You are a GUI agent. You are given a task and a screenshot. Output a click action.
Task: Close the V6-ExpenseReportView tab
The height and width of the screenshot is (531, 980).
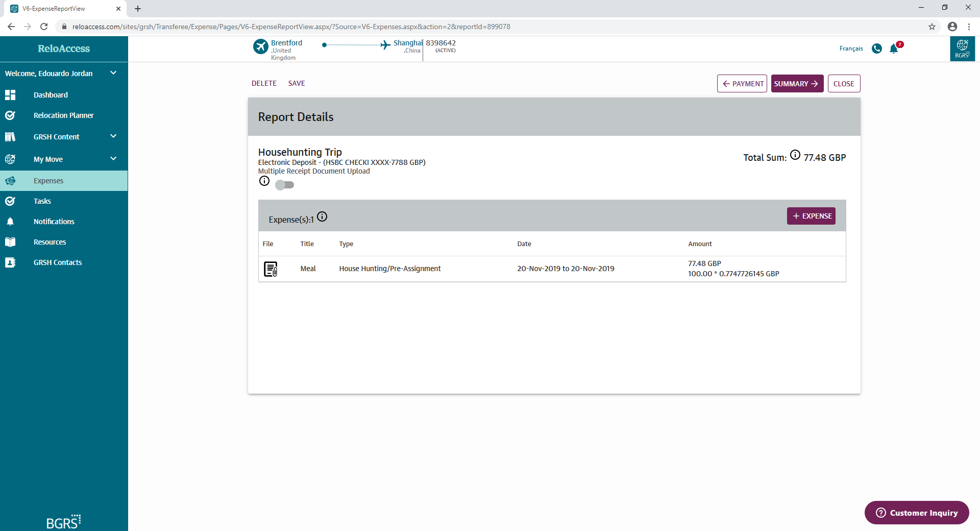[118, 9]
